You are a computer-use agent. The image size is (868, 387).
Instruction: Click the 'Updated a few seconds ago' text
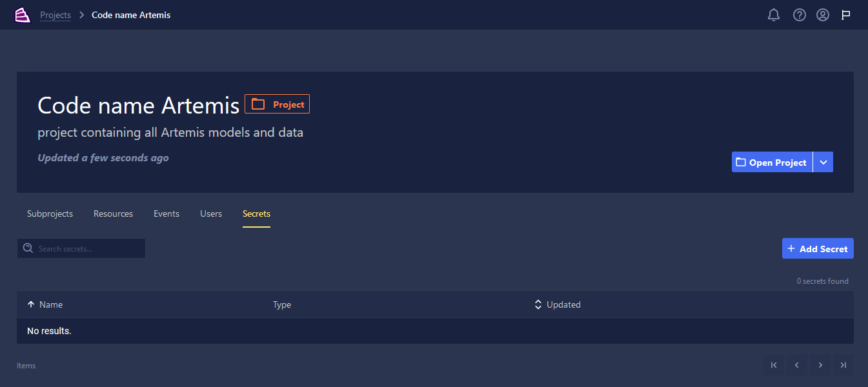(x=103, y=157)
